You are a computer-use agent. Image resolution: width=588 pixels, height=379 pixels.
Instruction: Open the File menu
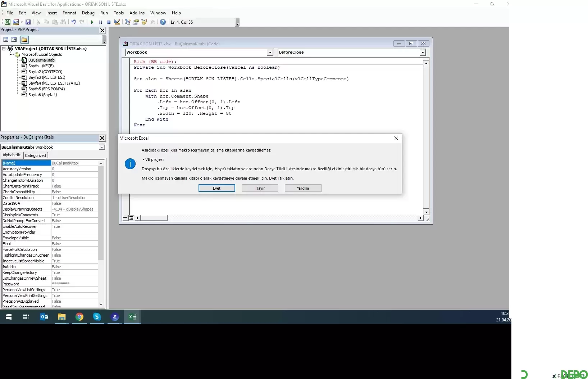pos(10,13)
